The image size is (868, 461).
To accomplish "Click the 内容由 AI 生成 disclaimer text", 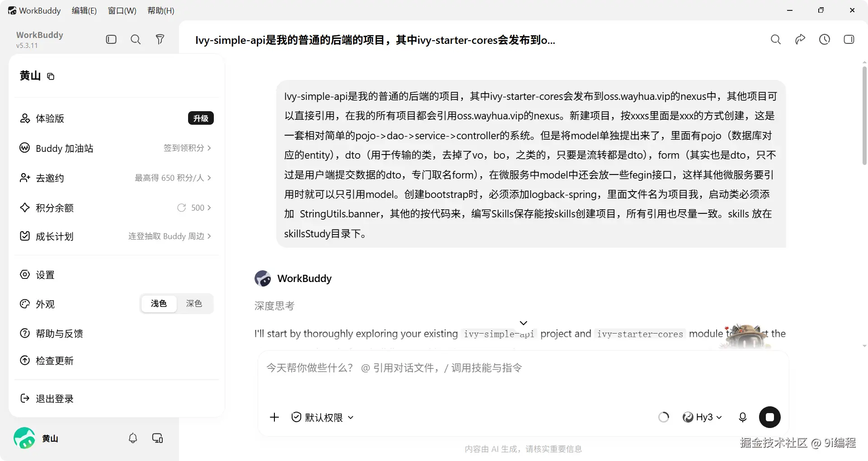I will point(523,449).
